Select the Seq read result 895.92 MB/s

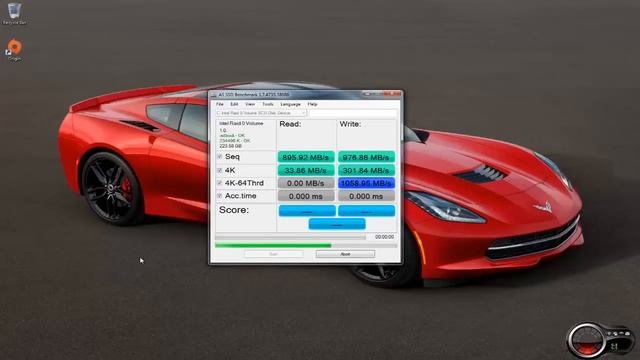pyautogui.click(x=306, y=157)
